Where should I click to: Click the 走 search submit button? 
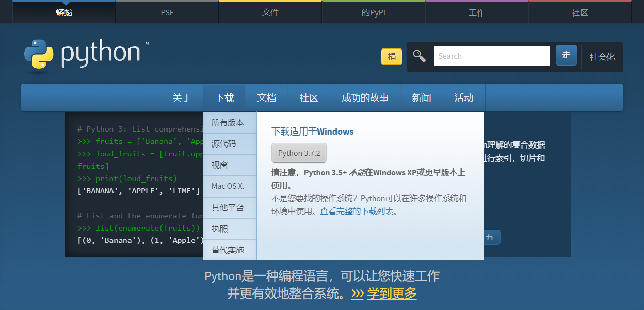point(566,55)
